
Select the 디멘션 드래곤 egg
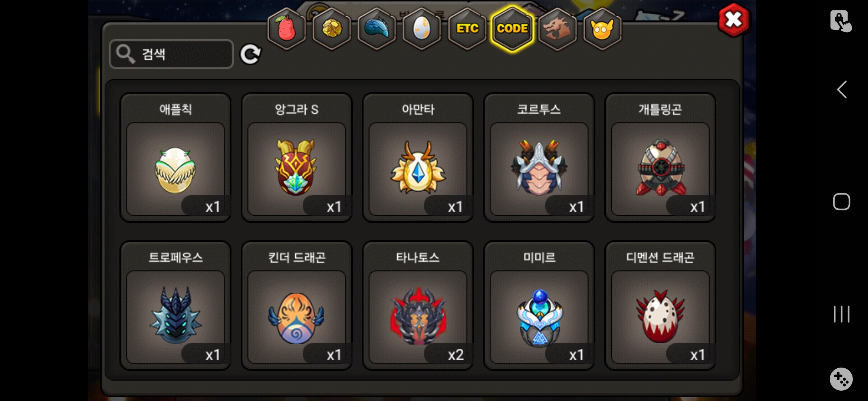[660, 306]
